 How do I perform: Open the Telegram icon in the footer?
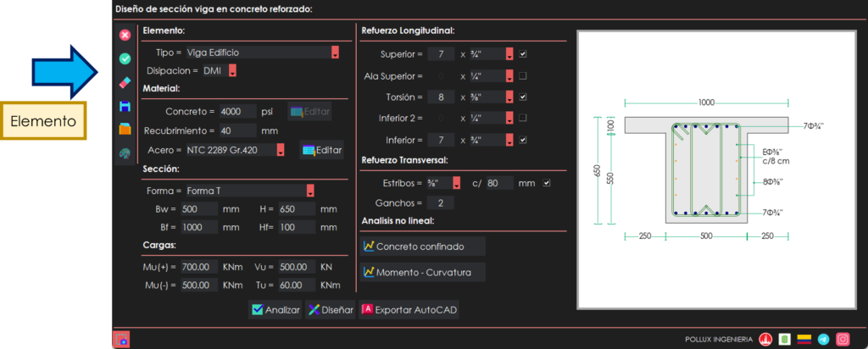click(823, 339)
